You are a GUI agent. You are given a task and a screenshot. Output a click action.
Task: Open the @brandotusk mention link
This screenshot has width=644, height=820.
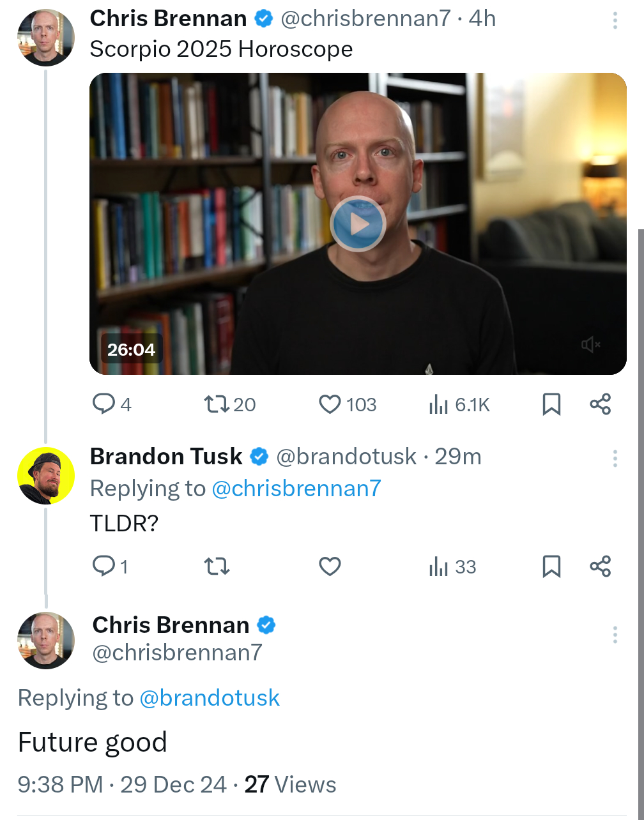tap(210, 698)
